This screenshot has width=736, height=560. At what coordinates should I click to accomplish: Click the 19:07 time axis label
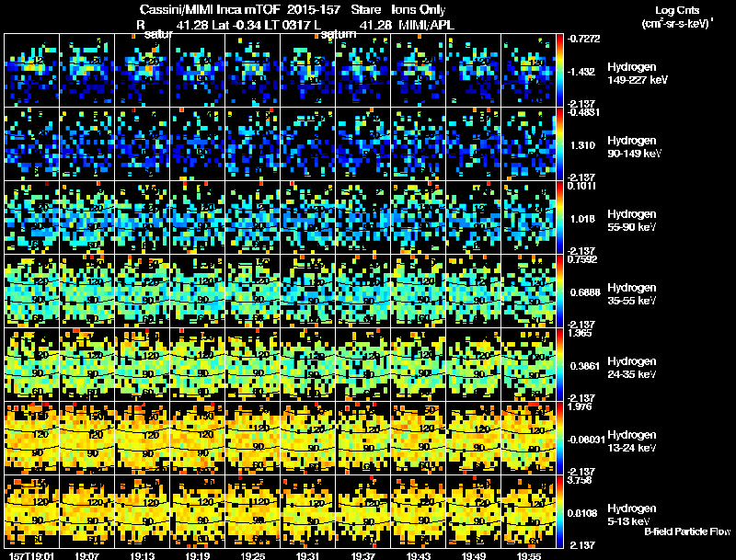coord(86,555)
